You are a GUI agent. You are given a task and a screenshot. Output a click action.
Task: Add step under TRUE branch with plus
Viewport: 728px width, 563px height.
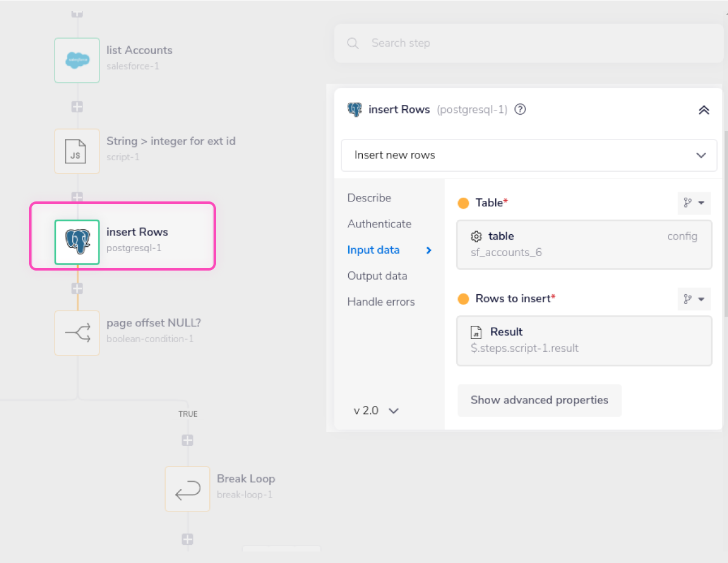tap(187, 440)
